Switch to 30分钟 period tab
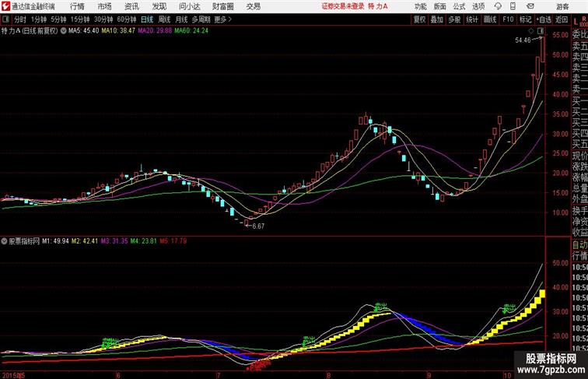 pyautogui.click(x=103, y=19)
